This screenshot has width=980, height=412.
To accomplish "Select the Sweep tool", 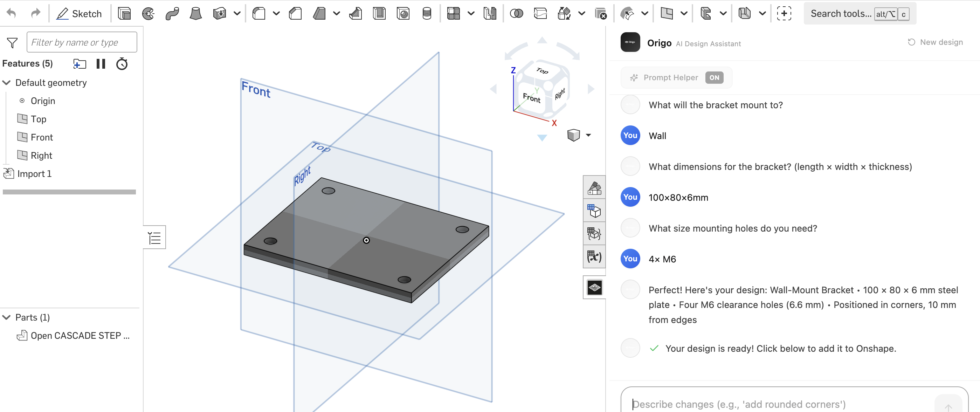I will click(x=172, y=13).
